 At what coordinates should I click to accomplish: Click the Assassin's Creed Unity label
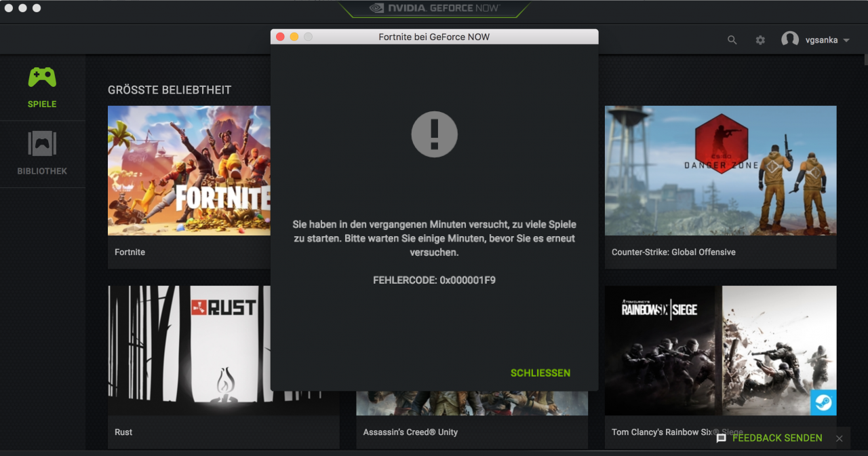tap(410, 432)
